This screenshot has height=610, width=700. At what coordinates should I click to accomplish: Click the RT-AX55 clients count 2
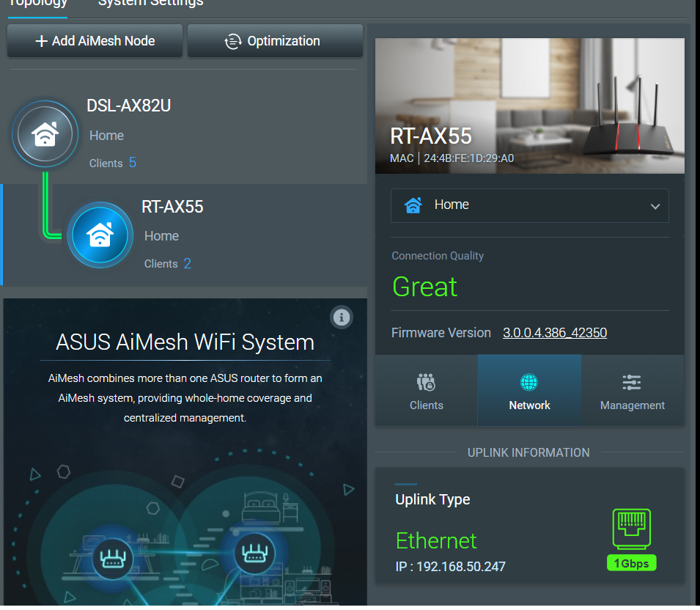(x=188, y=263)
